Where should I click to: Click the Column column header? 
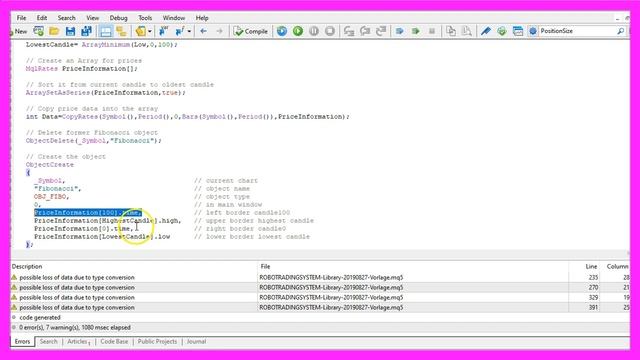coord(616,267)
